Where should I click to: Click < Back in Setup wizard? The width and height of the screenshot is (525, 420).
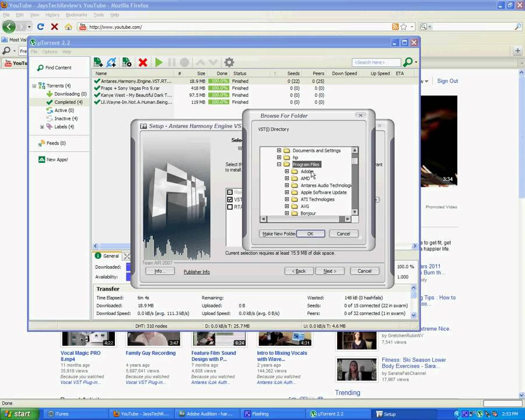click(x=299, y=271)
